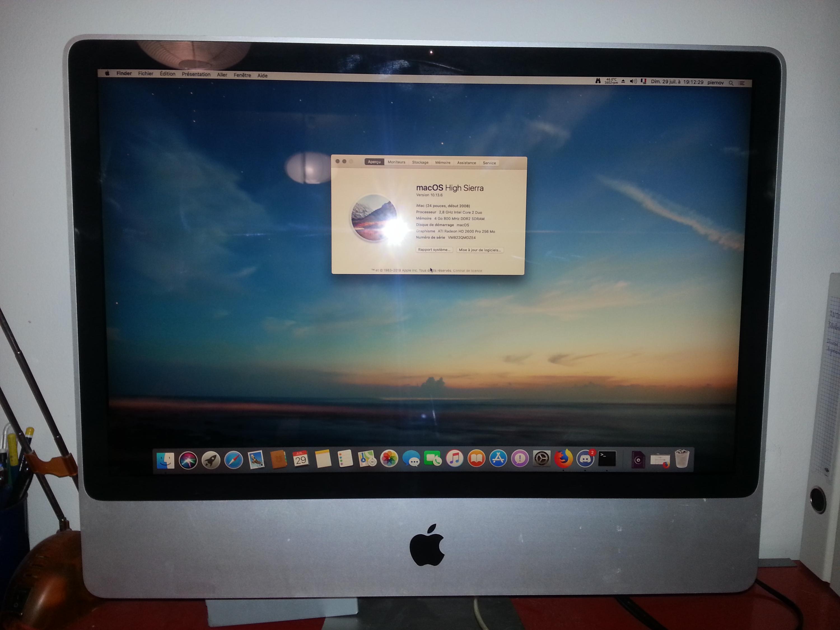
Task: Switch to the Moniteurs tab
Action: pos(396,162)
